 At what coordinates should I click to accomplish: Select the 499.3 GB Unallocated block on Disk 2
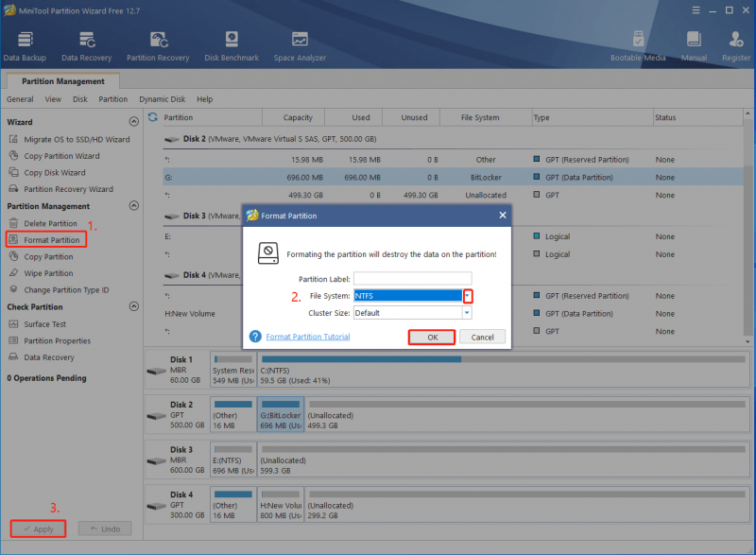(527, 414)
